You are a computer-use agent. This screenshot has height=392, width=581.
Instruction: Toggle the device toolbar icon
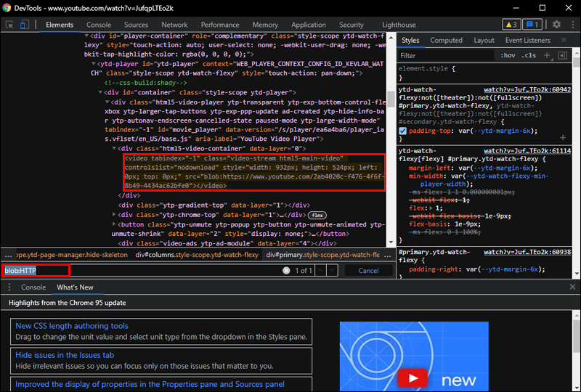25,25
